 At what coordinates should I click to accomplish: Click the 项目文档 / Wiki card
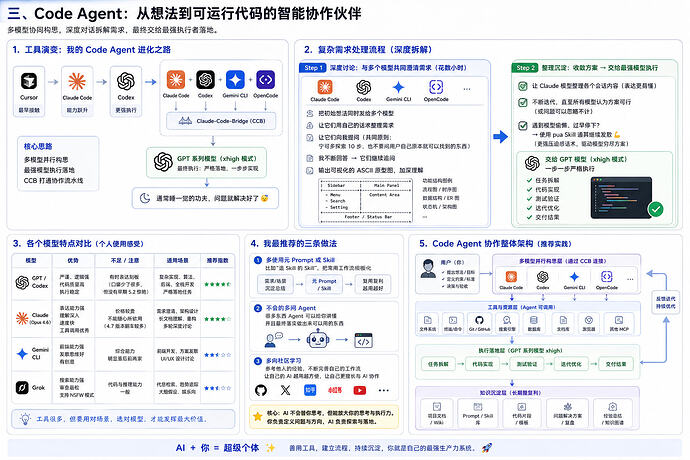437,413
